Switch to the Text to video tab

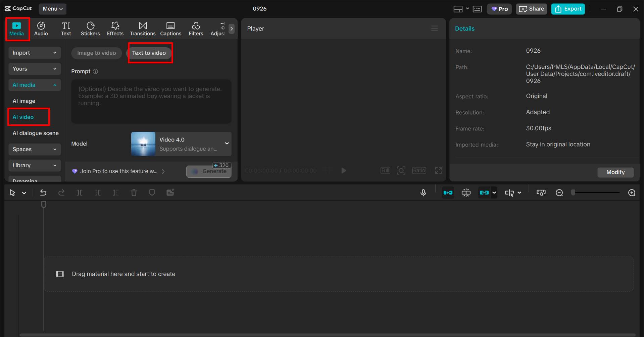tap(149, 53)
